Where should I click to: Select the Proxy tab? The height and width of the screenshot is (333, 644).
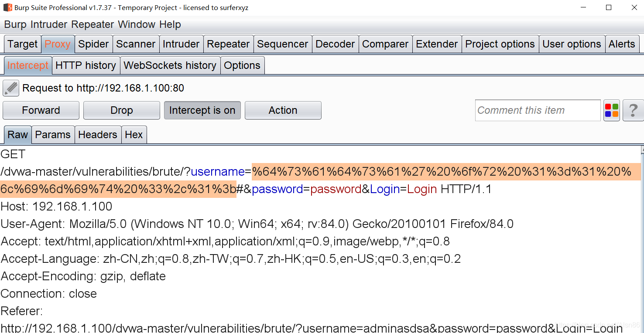pos(58,44)
